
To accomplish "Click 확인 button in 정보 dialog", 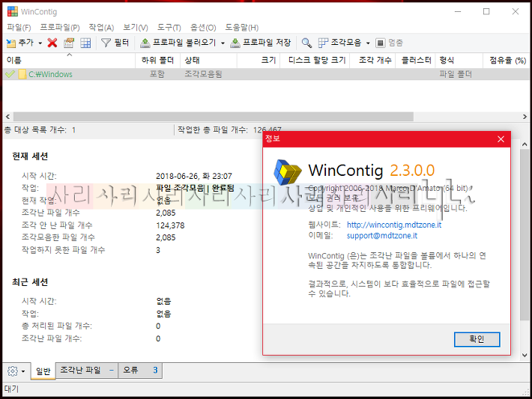I will 477,339.
